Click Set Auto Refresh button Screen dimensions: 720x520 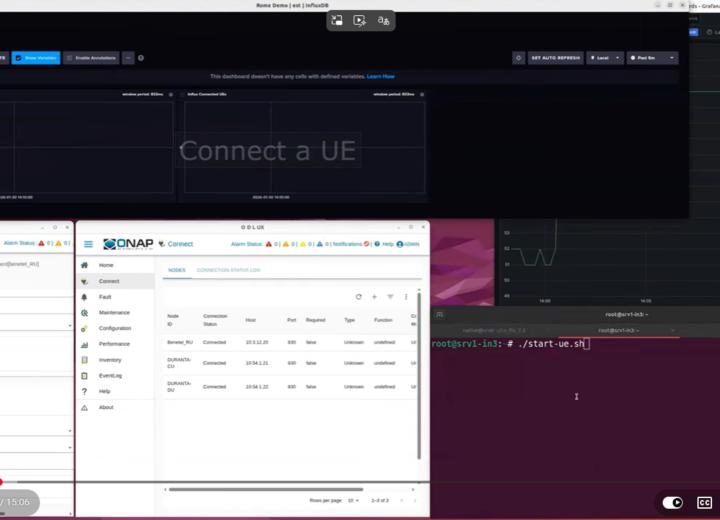click(x=555, y=58)
